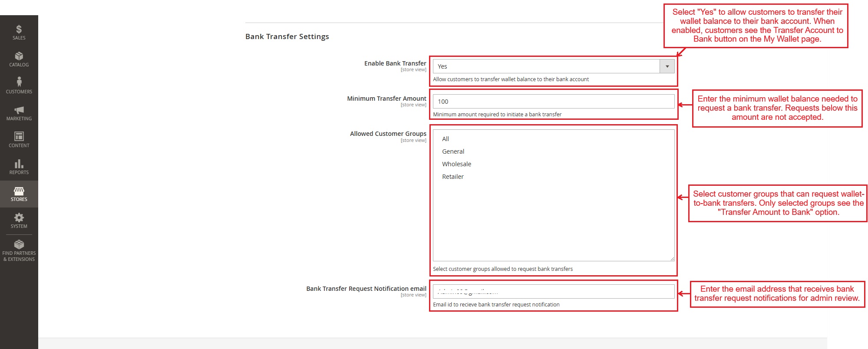Image resolution: width=868 pixels, height=349 pixels.
Task: Click the Catalog box icon
Action: click(x=19, y=56)
